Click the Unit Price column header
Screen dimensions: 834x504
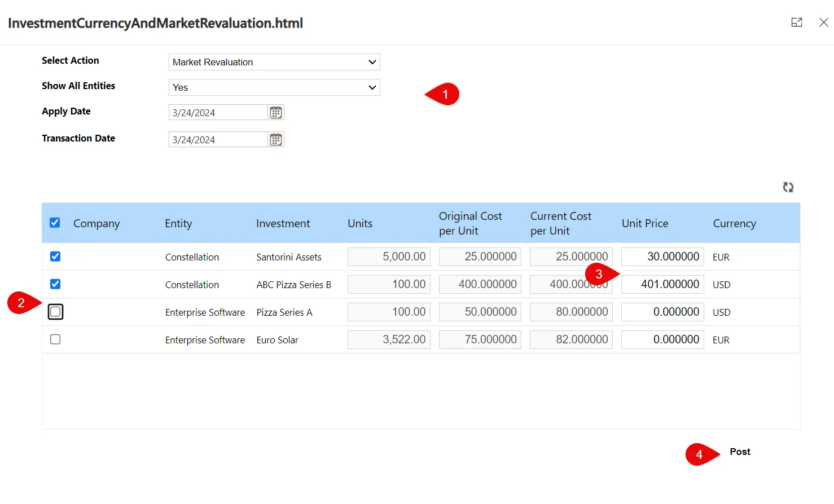click(645, 223)
